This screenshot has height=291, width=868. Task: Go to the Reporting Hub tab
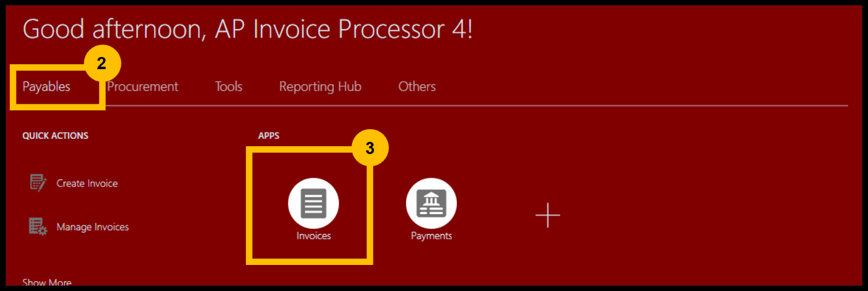320,87
